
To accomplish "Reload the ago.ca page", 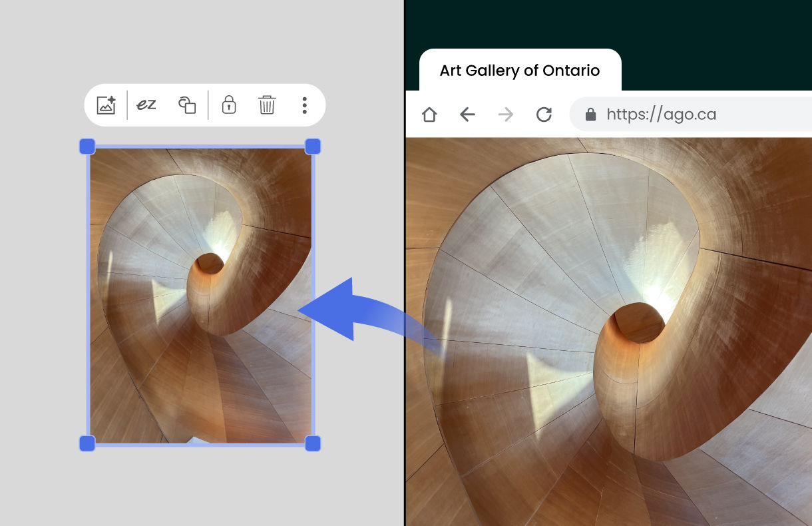I will point(543,113).
